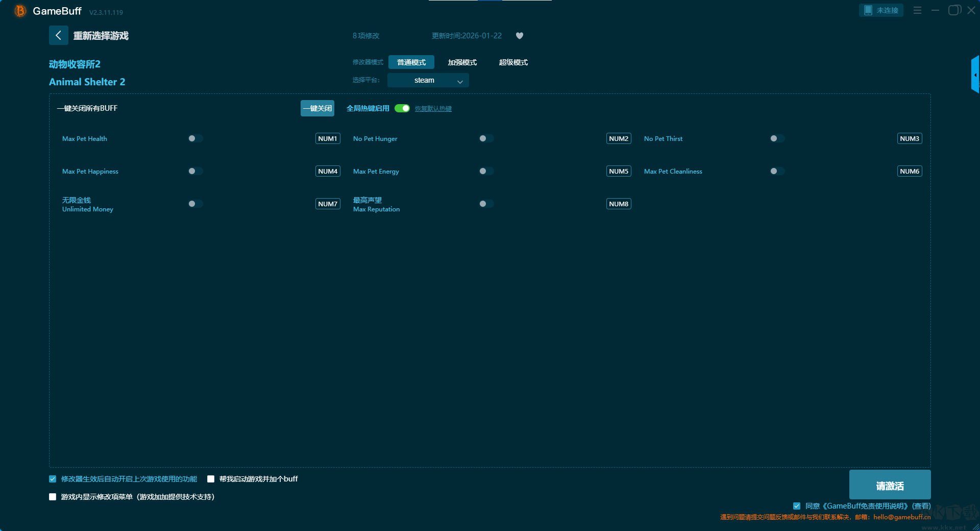Viewport: 980px width, 531px height.
Task: Click the NUM8 hotkey for Max Reputation
Action: point(618,204)
